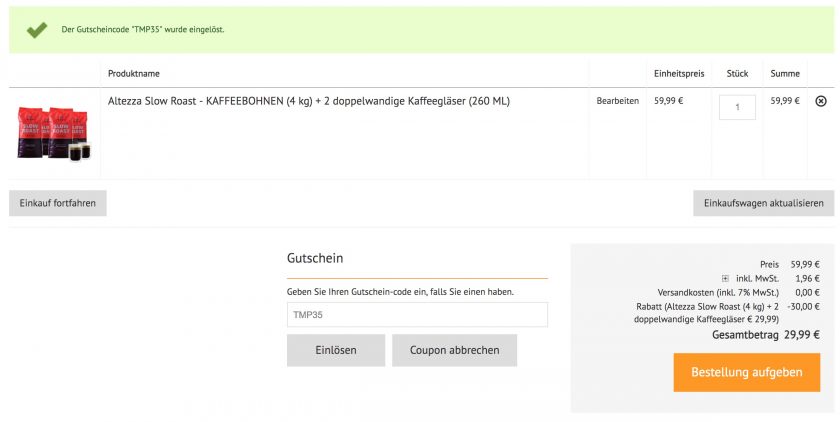This screenshot has width=840, height=422.
Task: Select the Produktname column header
Action: tap(134, 73)
